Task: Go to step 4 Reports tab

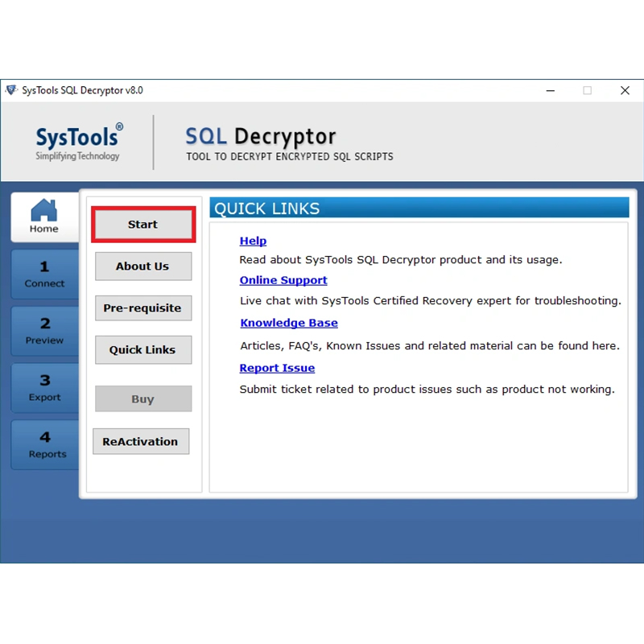Action: point(44,445)
